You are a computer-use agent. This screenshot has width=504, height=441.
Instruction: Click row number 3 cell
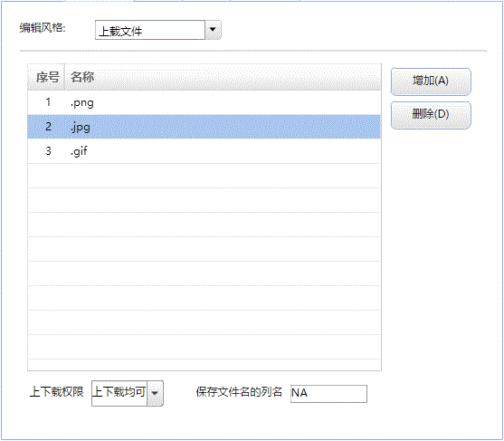click(x=48, y=151)
